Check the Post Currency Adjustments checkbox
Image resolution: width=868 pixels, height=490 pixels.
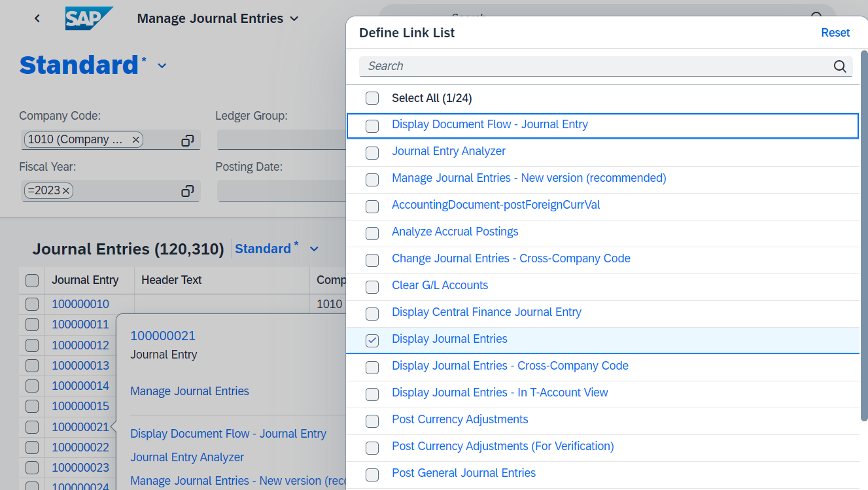pyautogui.click(x=372, y=421)
